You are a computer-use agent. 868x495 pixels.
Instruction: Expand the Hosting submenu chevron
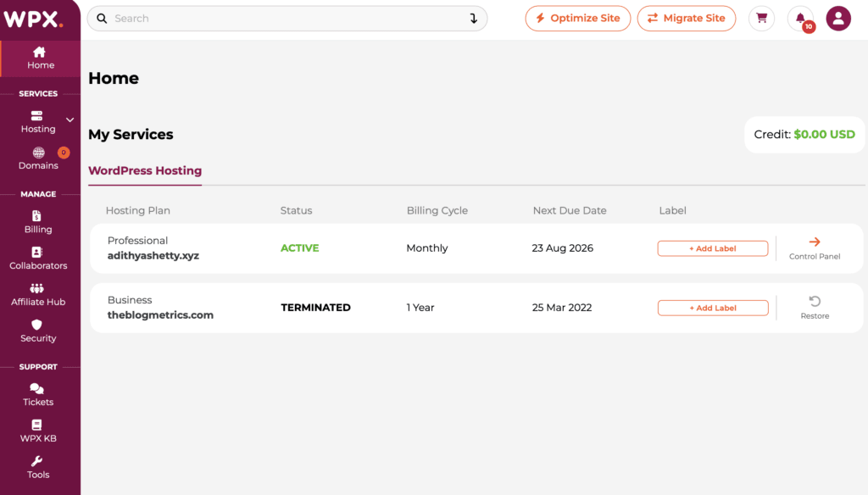(70, 120)
